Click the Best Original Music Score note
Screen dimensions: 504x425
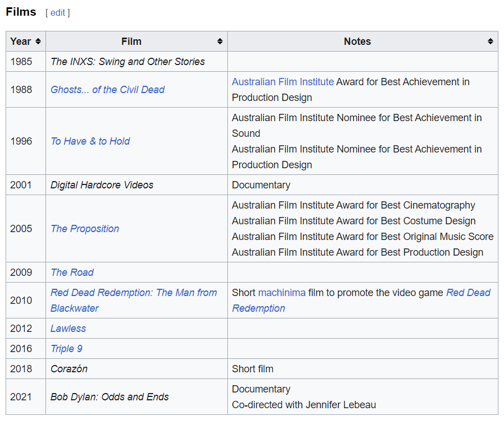[x=363, y=237]
